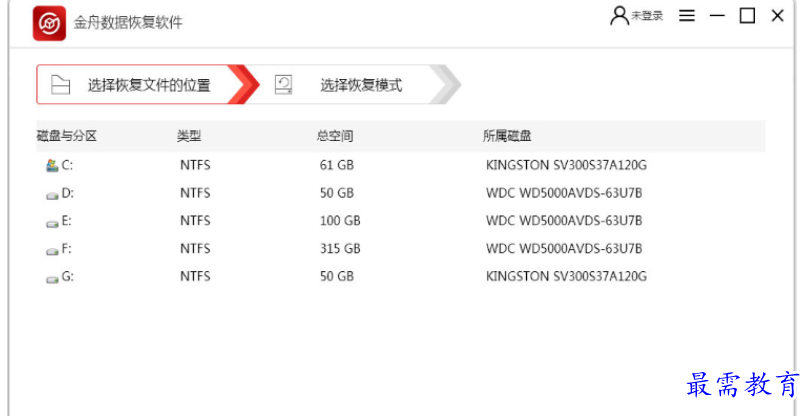Click the folder icon in first step
The width and height of the screenshot is (808, 416).
point(60,85)
